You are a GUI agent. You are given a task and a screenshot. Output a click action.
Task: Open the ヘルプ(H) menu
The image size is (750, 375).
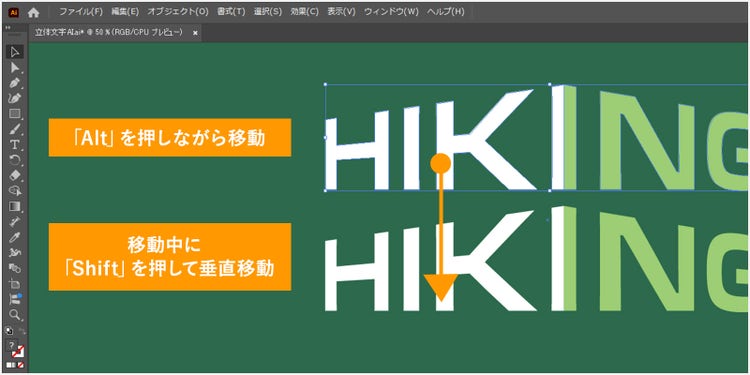tap(445, 12)
